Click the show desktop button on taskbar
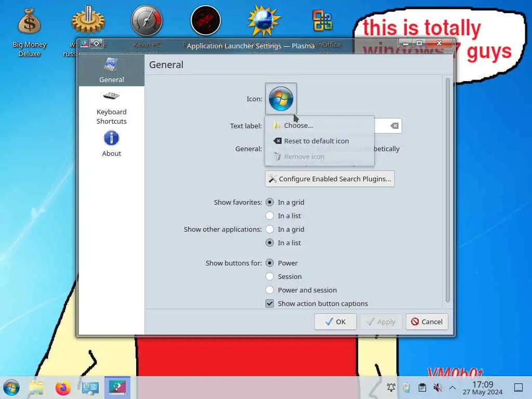The width and height of the screenshot is (532, 399). click(518, 388)
